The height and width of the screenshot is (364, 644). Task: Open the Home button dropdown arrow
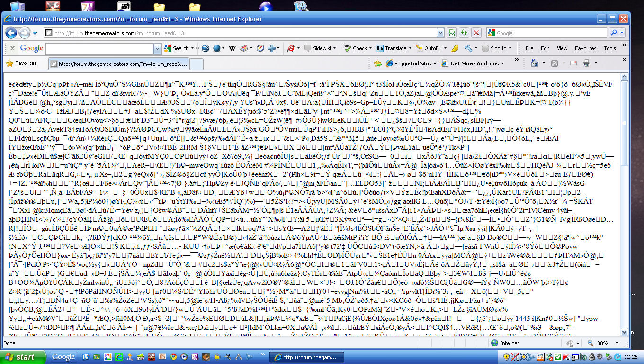click(543, 64)
